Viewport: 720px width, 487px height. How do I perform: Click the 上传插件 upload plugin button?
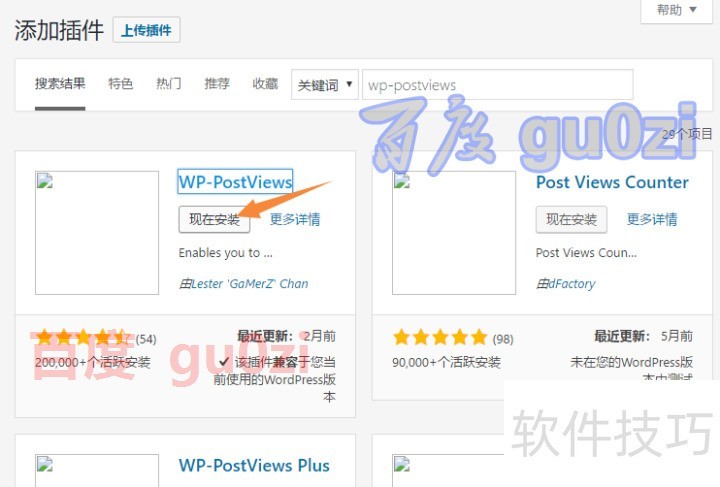click(x=146, y=30)
